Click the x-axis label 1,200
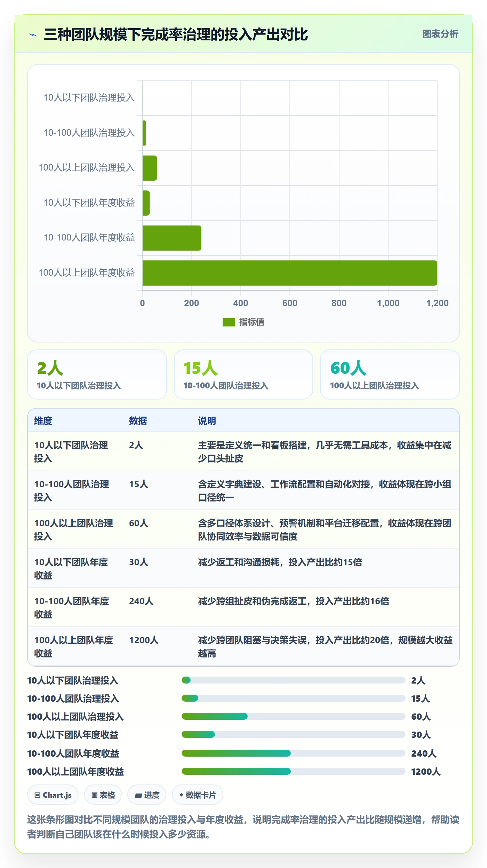Image resolution: width=487 pixels, height=868 pixels. 437,303
